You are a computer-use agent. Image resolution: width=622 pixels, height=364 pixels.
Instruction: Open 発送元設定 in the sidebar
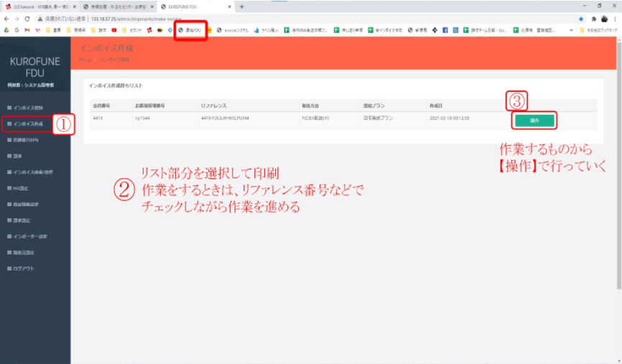pos(21,253)
